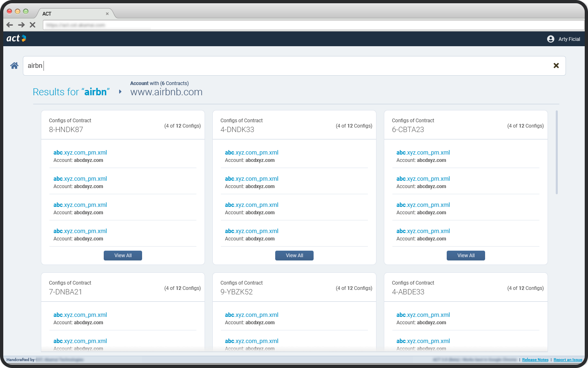Click the act logo in header
The height and width of the screenshot is (368, 588).
(x=16, y=38)
